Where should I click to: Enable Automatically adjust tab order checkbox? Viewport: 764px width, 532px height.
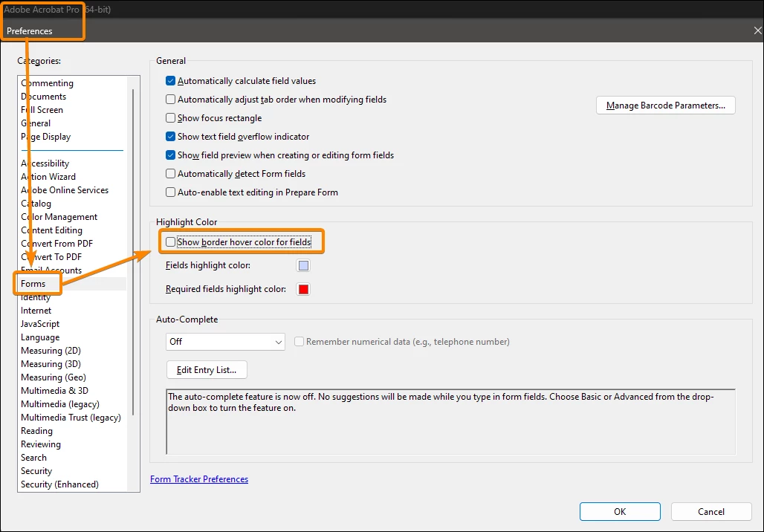coord(170,100)
